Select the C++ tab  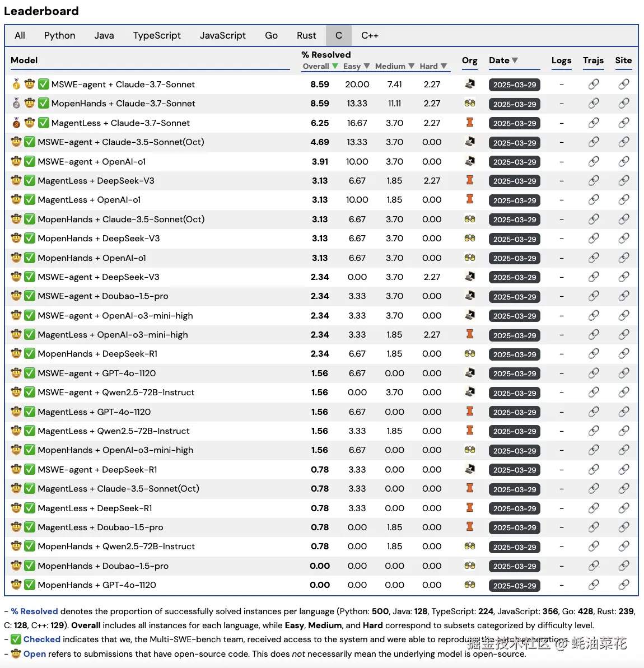(370, 35)
